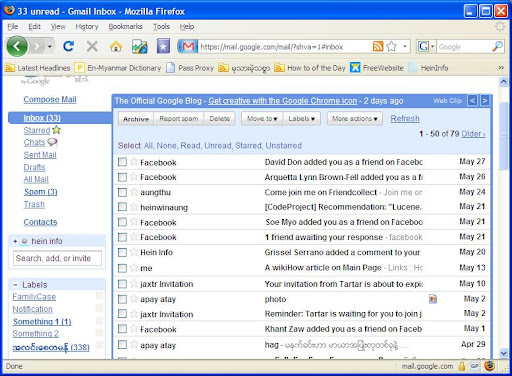Image resolution: width=512 pixels, height=376 pixels.
Task: Show more bookmarks with the chevron
Action: tap(501, 68)
